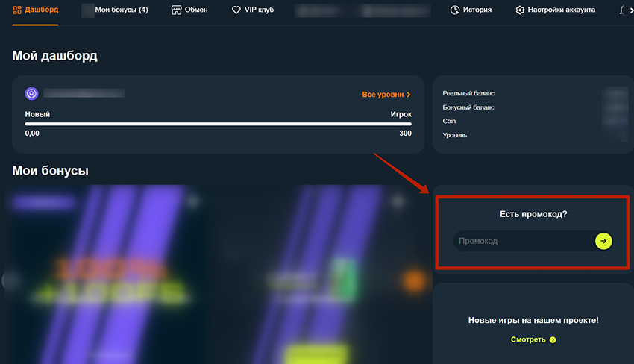Image resolution: width=634 pixels, height=364 pixels.
Task: Click the Мой дашборд heading
Action: 54,56
